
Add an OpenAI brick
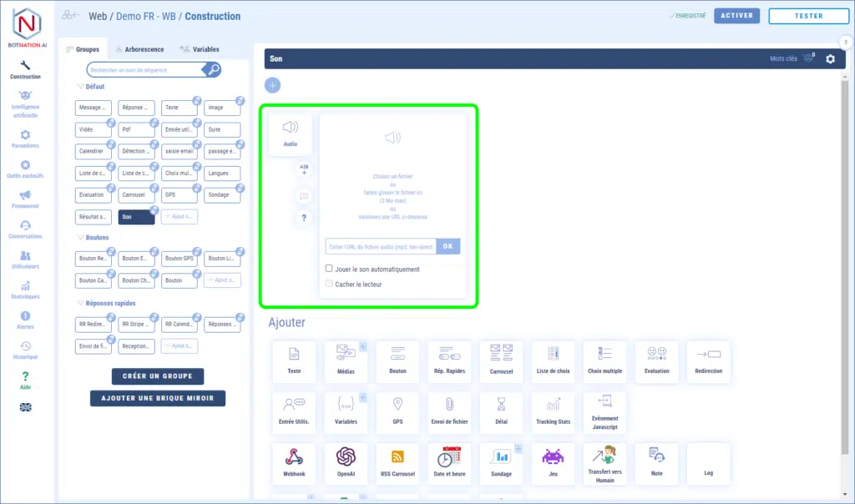(x=346, y=463)
